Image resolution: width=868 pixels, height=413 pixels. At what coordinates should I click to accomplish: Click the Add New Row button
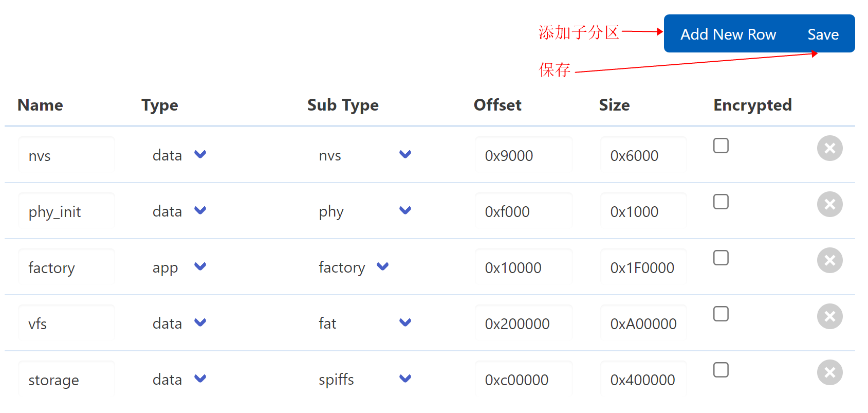pyautogui.click(x=728, y=34)
